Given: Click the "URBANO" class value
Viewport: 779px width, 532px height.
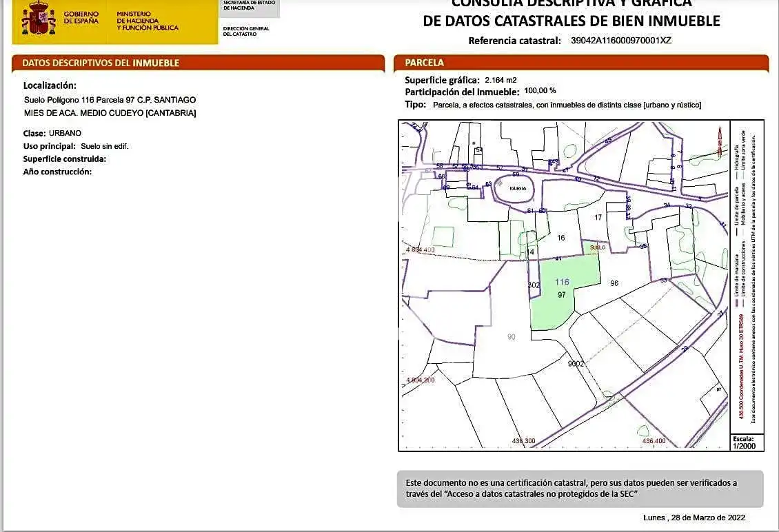Looking at the screenshot, I should [65, 133].
